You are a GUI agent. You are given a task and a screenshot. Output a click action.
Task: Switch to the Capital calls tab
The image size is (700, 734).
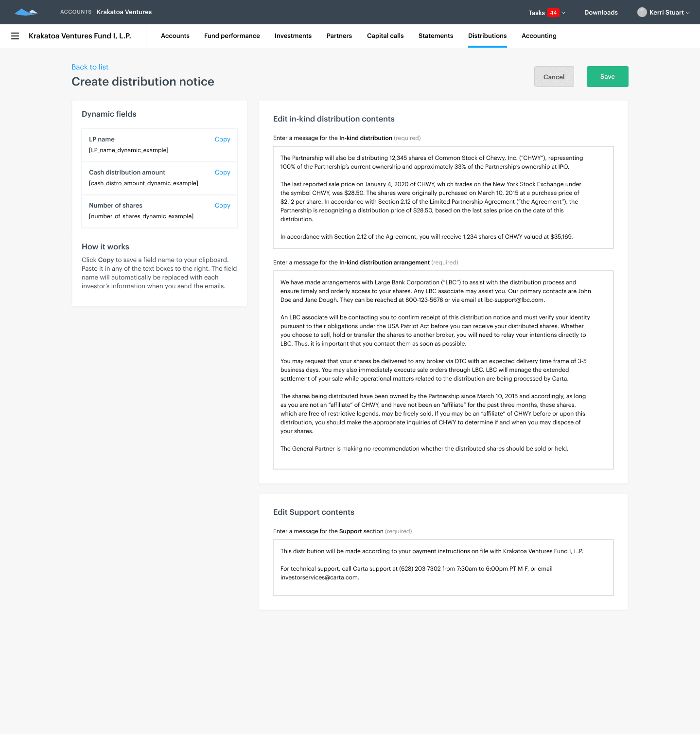[385, 36]
